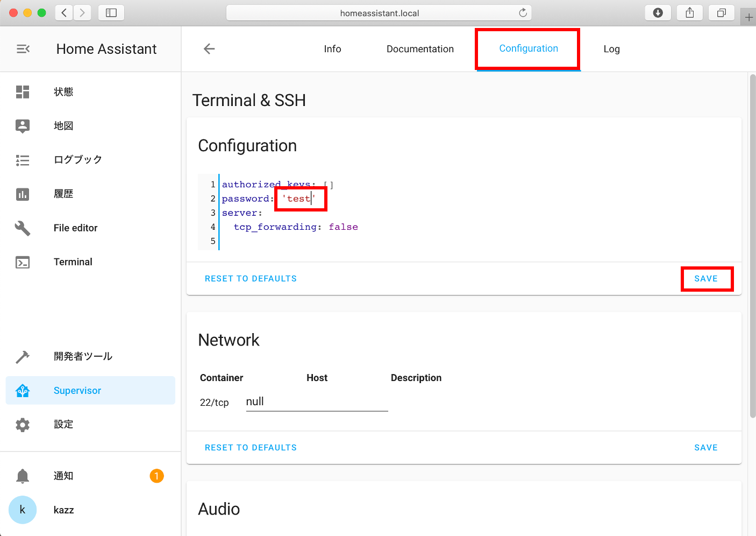Collapse the sidebar with the menu icon

point(23,49)
